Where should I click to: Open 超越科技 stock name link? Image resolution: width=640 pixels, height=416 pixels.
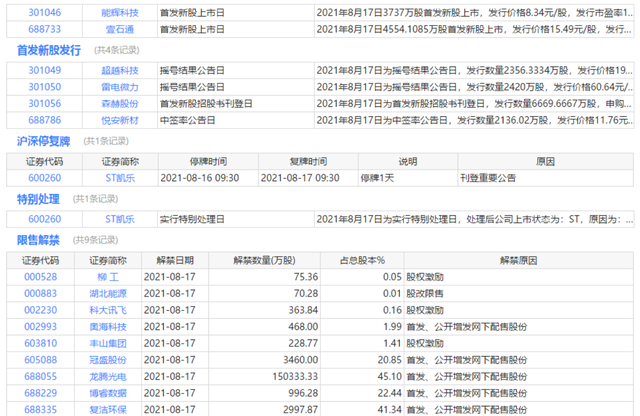120,70
